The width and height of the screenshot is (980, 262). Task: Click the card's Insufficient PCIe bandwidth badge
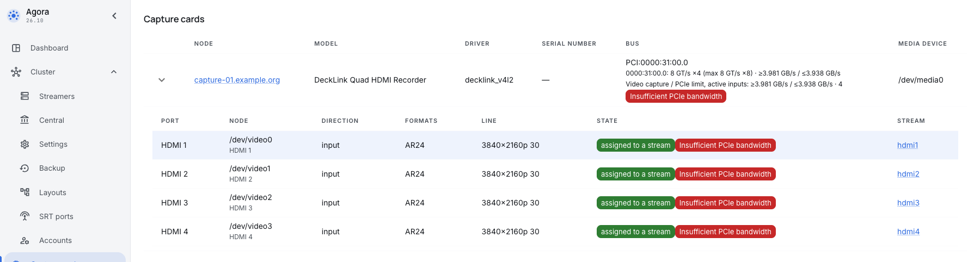click(x=676, y=96)
